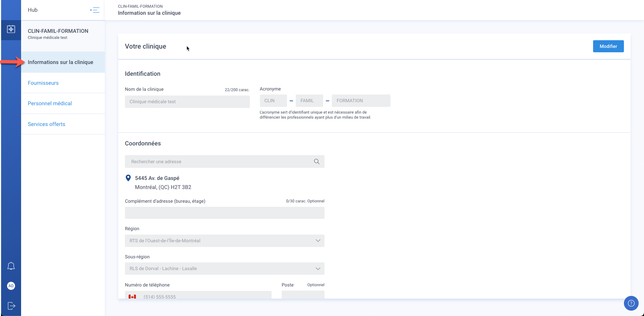Click the Votre clinique heading
644x316 pixels.
tap(145, 47)
